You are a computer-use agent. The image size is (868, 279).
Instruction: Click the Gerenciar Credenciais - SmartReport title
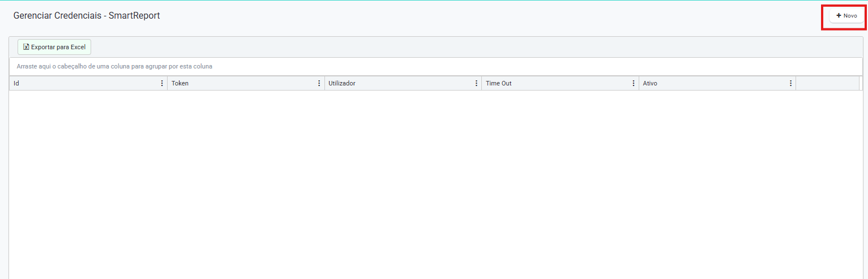click(87, 16)
